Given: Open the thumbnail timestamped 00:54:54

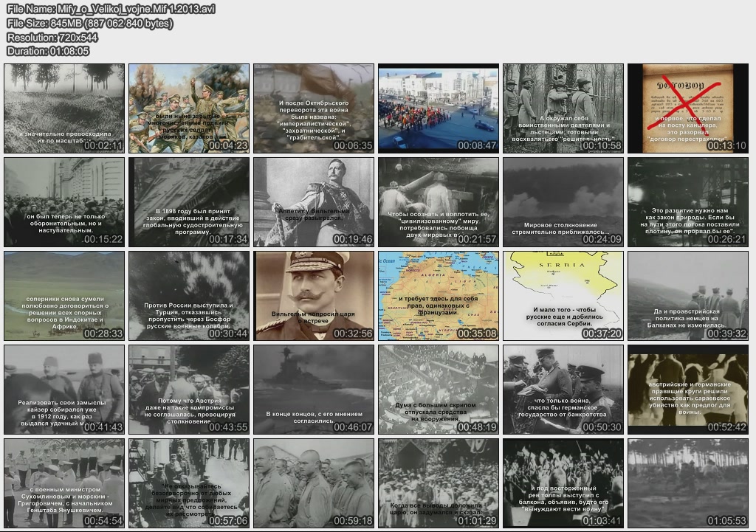Looking at the screenshot, I should [x=64, y=483].
